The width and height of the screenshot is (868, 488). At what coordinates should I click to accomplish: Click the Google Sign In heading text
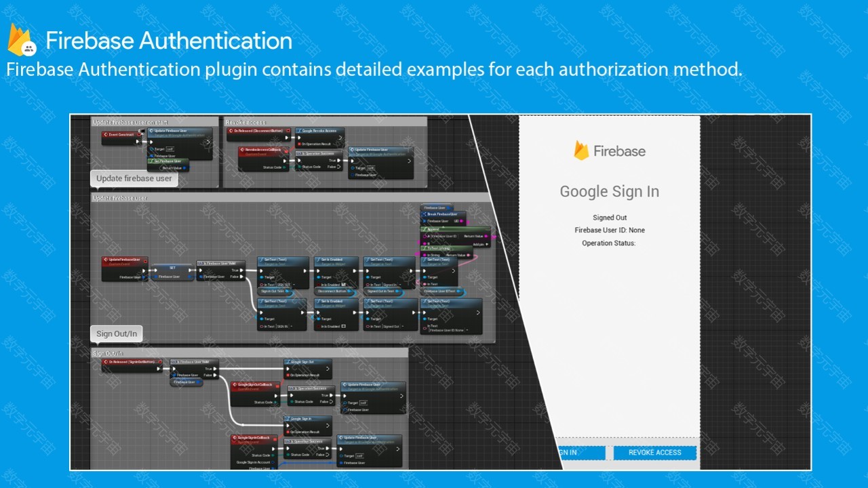pyautogui.click(x=610, y=192)
